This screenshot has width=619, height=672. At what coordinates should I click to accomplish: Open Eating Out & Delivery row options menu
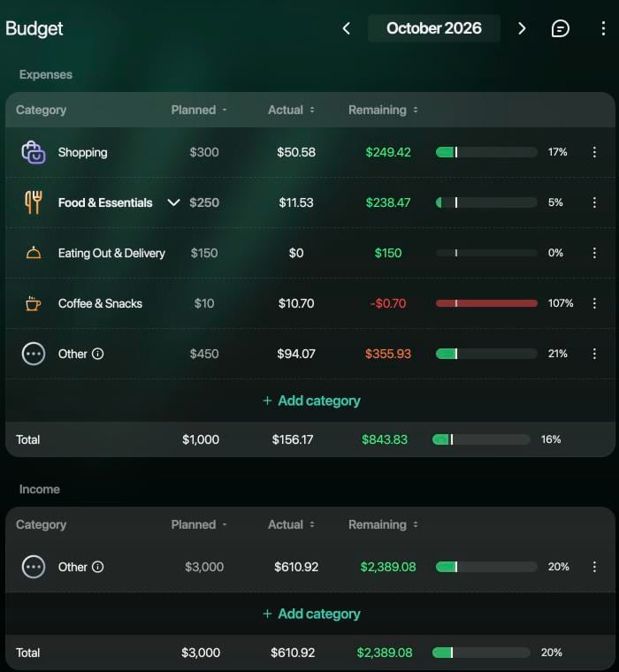[594, 253]
